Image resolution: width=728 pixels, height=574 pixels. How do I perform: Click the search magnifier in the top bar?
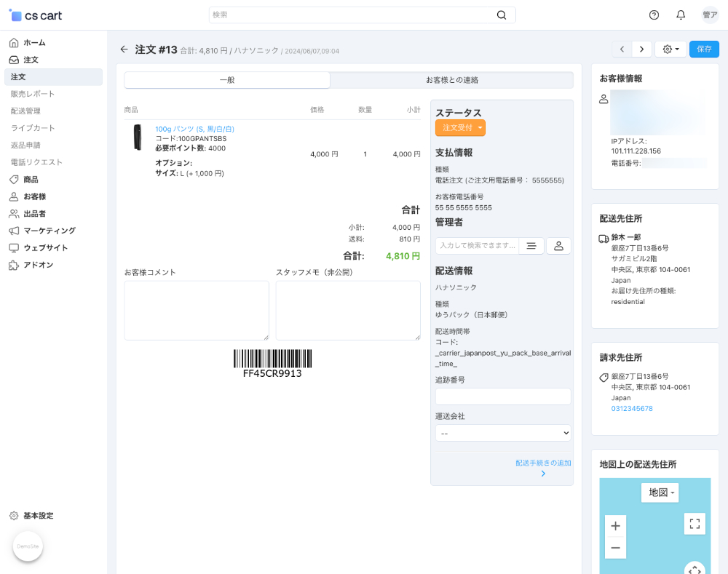coord(502,15)
